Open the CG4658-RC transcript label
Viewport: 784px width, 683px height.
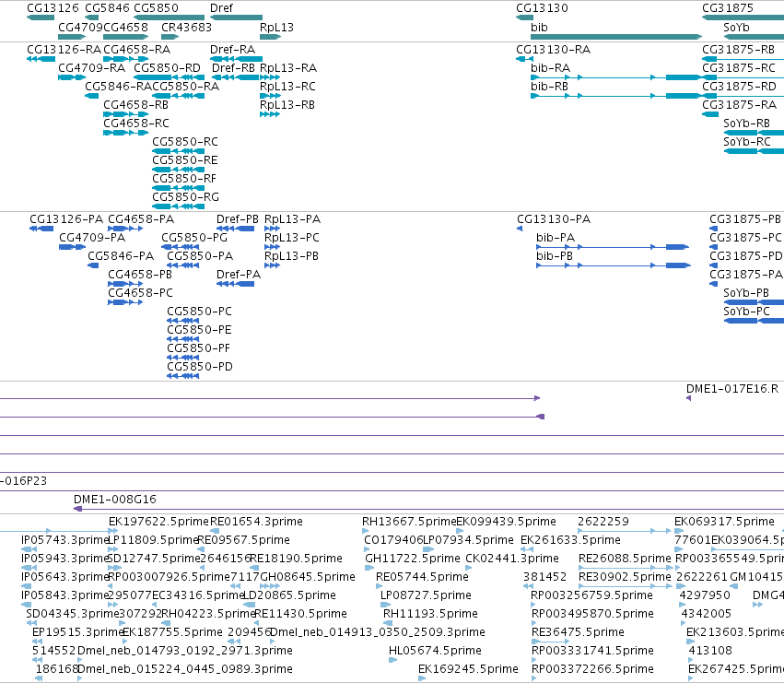(x=136, y=124)
